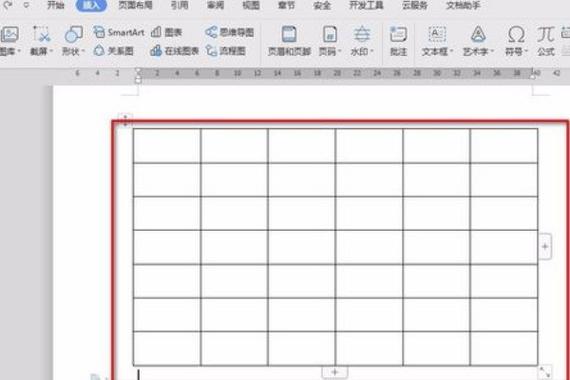Add a row with the bottom plus button
Image resolution: width=570 pixels, height=380 pixels.
(x=335, y=372)
